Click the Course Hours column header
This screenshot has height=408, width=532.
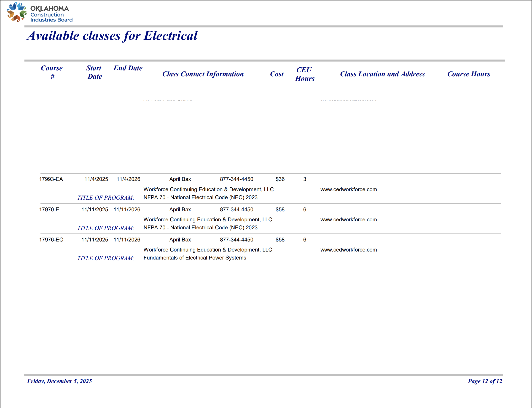click(469, 74)
